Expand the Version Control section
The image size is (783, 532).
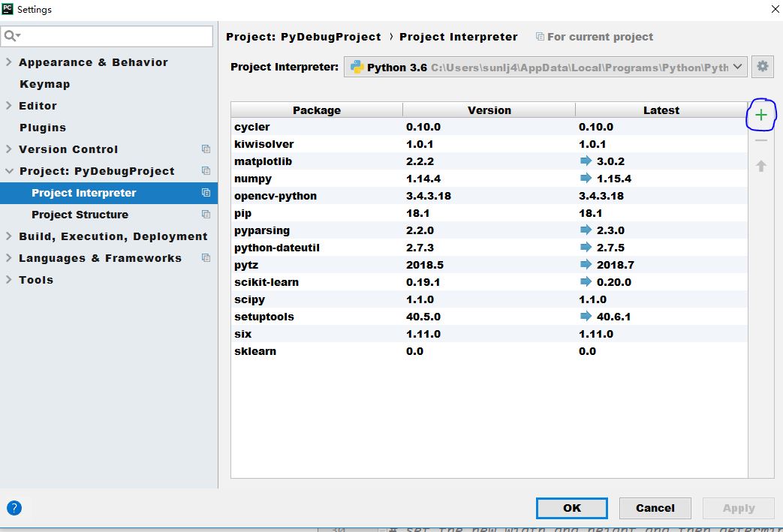point(8,149)
